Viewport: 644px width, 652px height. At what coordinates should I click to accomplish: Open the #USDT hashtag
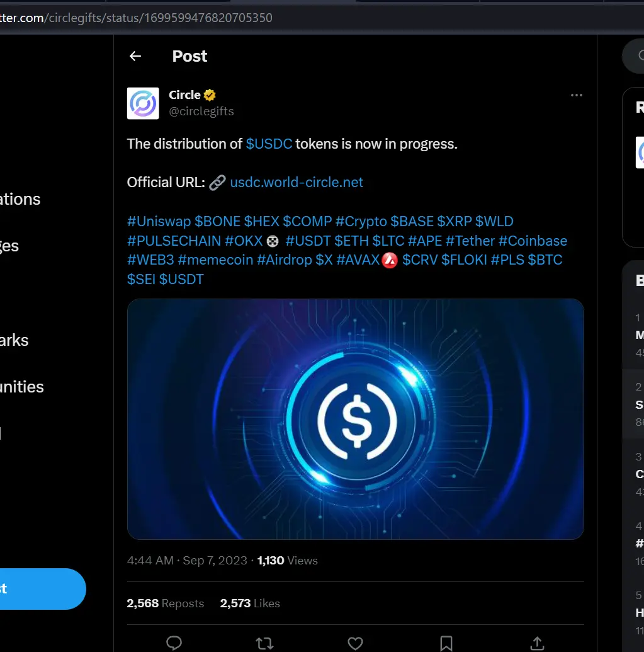[308, 241]
